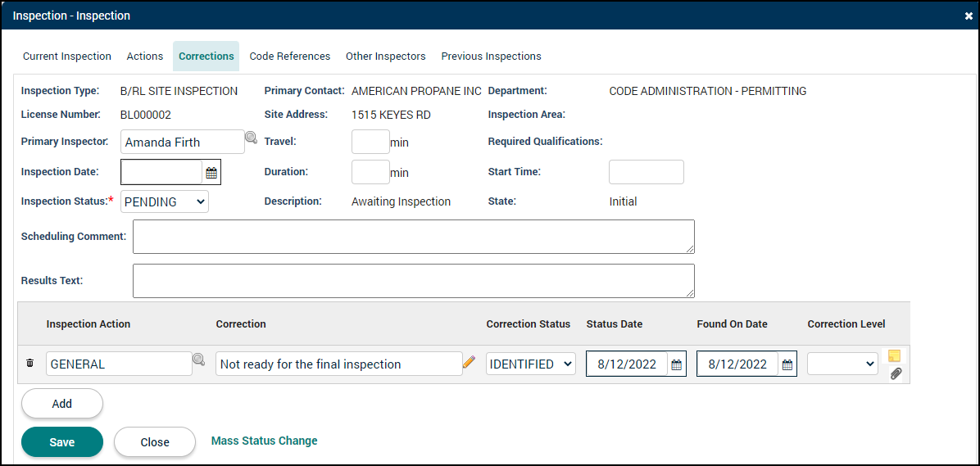Close the Inspection dialog with the X
Viewport: 980px width, 466px height.
969,16
